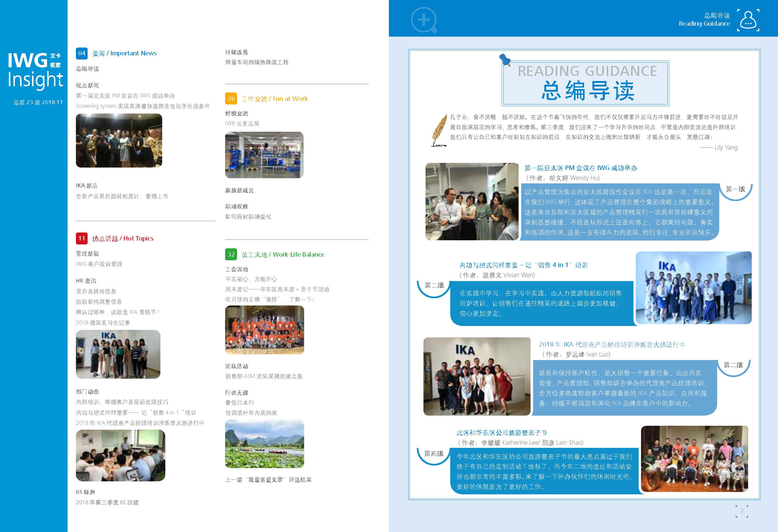Screen dimensions: 778x532
Task: Open the 工作交流 / Fun at Work heading
Action: coord(274,99)
